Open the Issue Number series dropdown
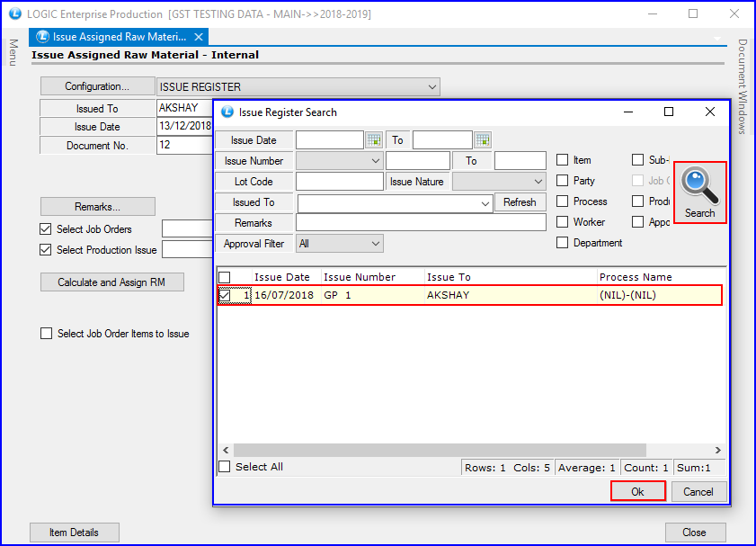The width and height of the screenshot is (756, 546). point(376,161)
